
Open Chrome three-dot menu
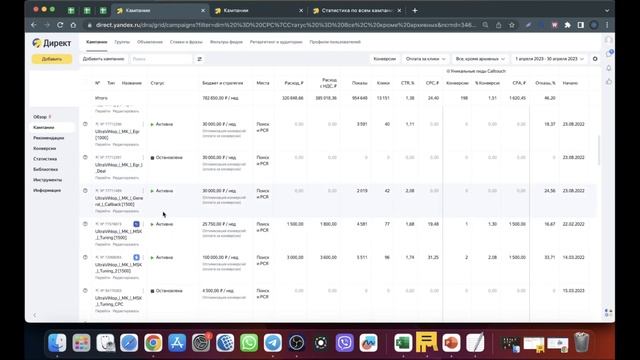tap(607, 25)
